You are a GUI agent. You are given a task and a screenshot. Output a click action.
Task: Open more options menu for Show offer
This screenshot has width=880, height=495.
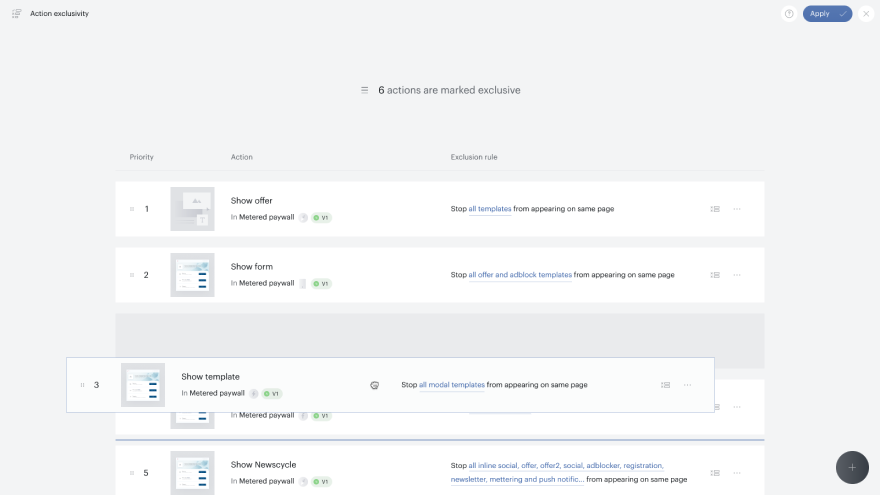pyautogui.click(x=737, y=209)
